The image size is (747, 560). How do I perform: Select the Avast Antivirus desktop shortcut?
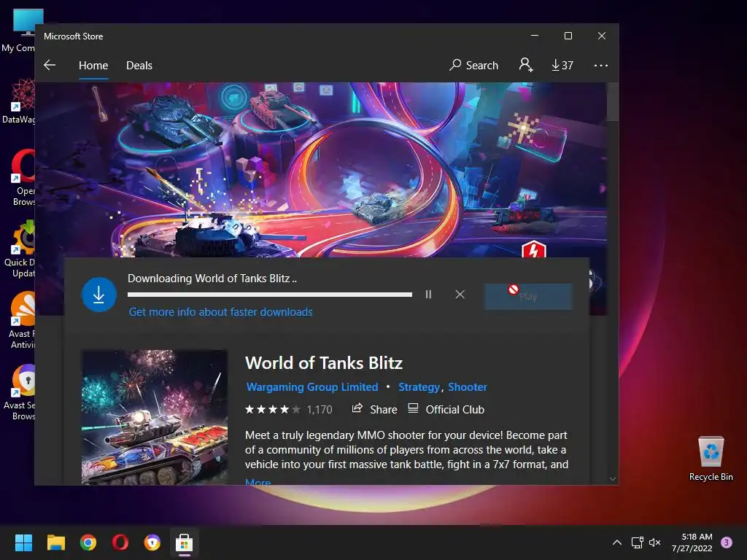click(x=20, y=321)
